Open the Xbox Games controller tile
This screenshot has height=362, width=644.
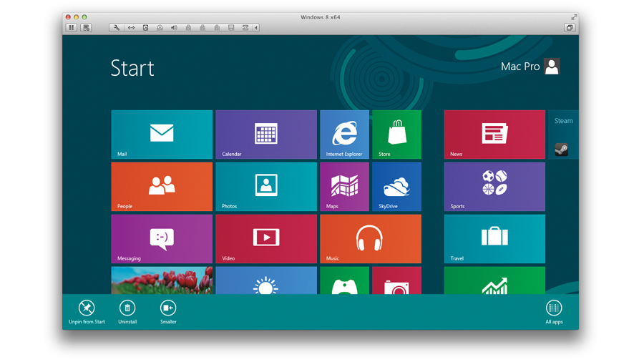(x=345, y=280)
